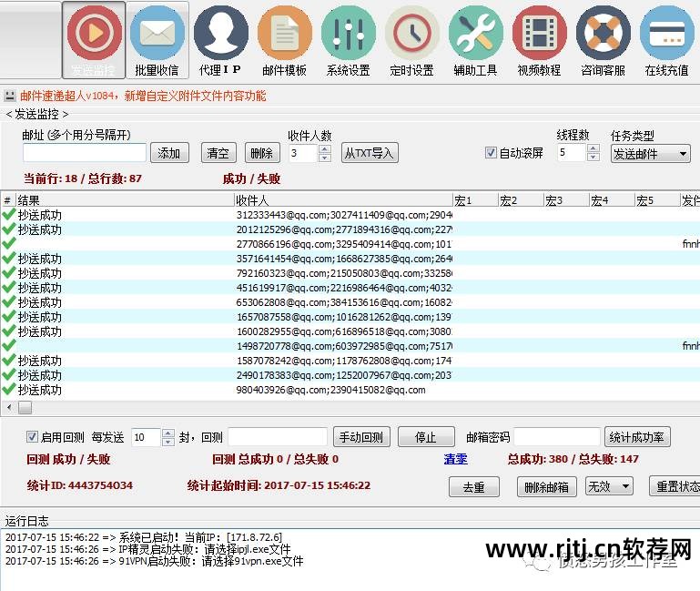Click the 邮址 address input field

tap(85, 153)
